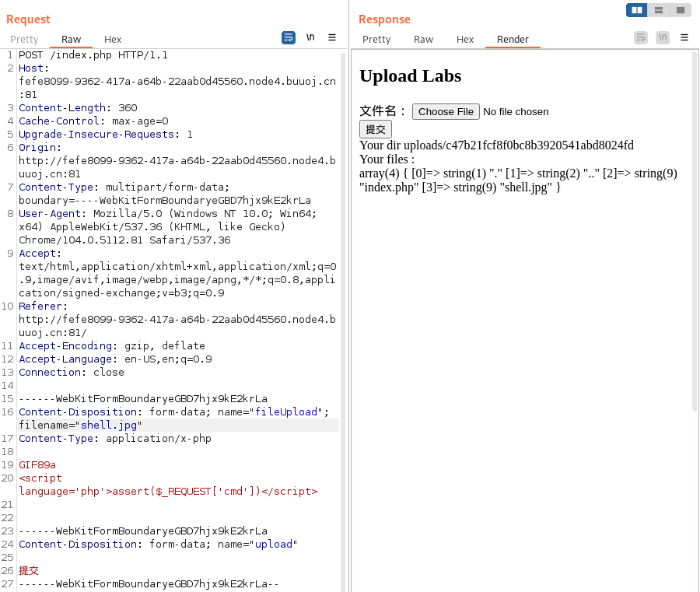The height and width of the screenshot is (592, 700).
Task: Click the Response panel title
Action: [384, 19]
